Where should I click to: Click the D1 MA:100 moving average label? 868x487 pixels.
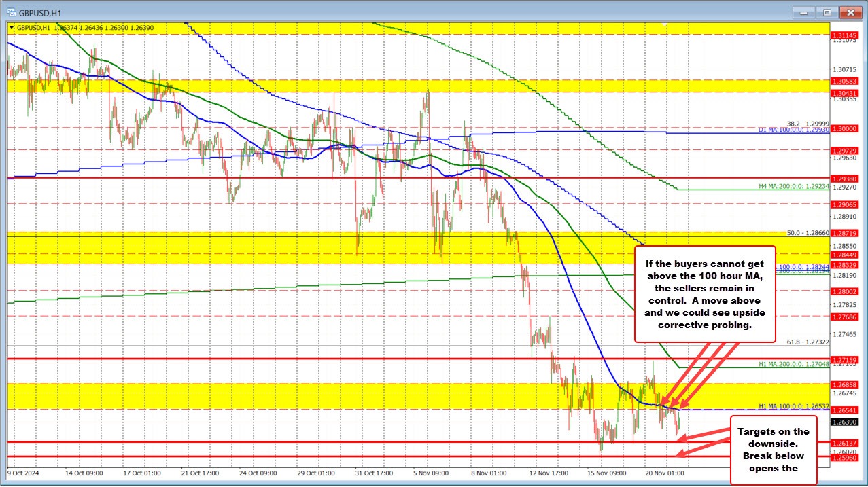tap(794, 129)
